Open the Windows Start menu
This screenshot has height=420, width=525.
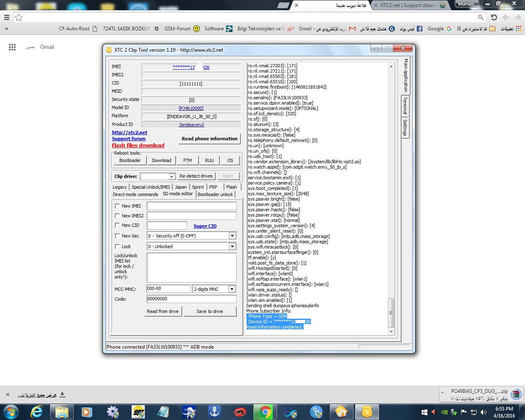[x=11, y=411]
